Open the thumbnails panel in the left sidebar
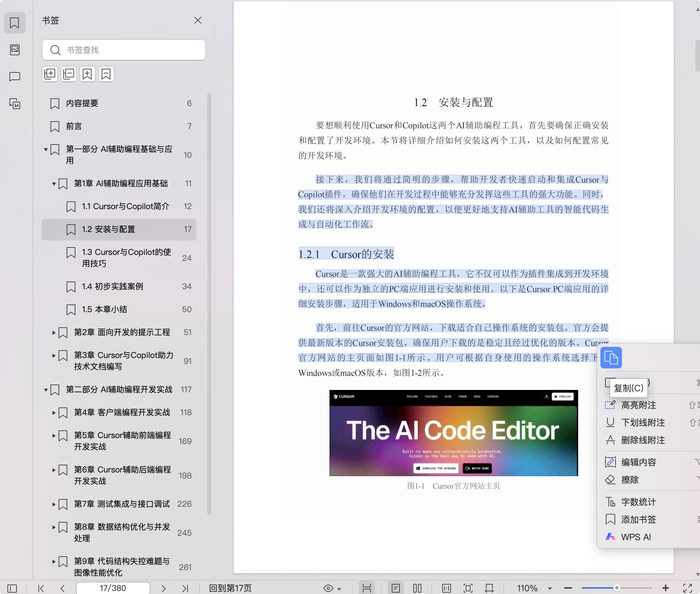This screenshot has width=700, height=594. [x=14, y=50]
